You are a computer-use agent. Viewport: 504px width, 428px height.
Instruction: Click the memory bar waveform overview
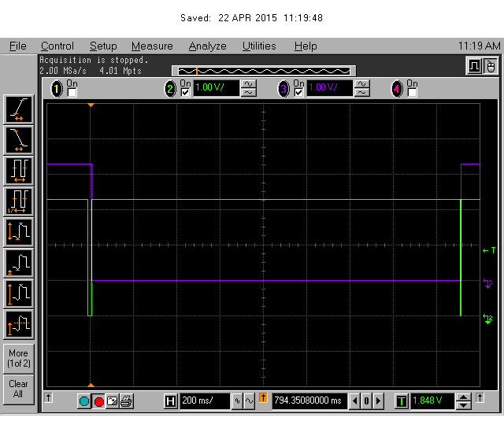pyautogui.click(x=264, y=71)
